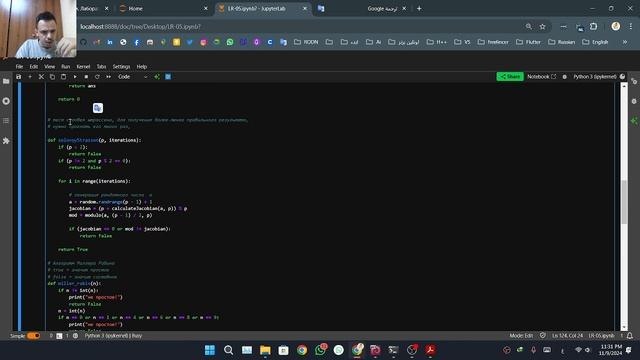
Task: Open the File menu
Action: (19, 67)
